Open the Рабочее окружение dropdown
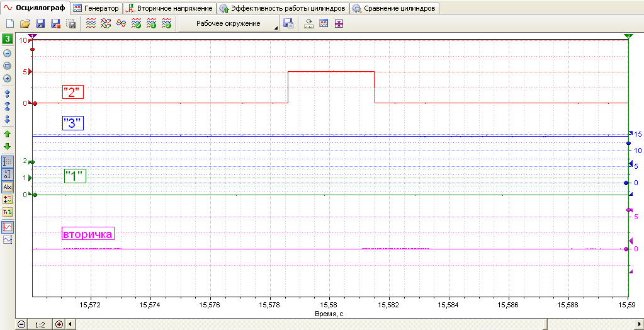Screen dimensions: 644x330 (x=229, y=23)
